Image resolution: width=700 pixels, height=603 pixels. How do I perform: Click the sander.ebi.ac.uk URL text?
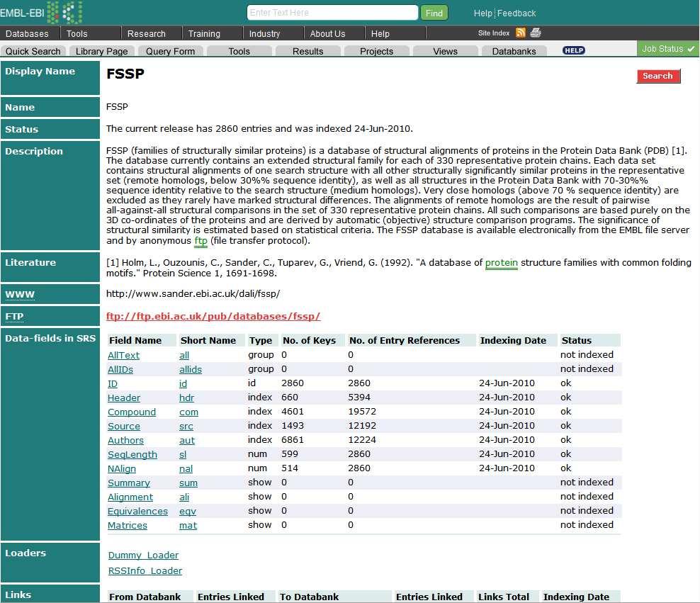coord(193,293)
